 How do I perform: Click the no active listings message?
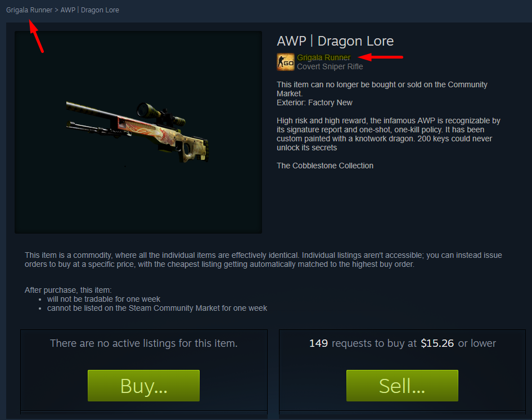[143, 343]
